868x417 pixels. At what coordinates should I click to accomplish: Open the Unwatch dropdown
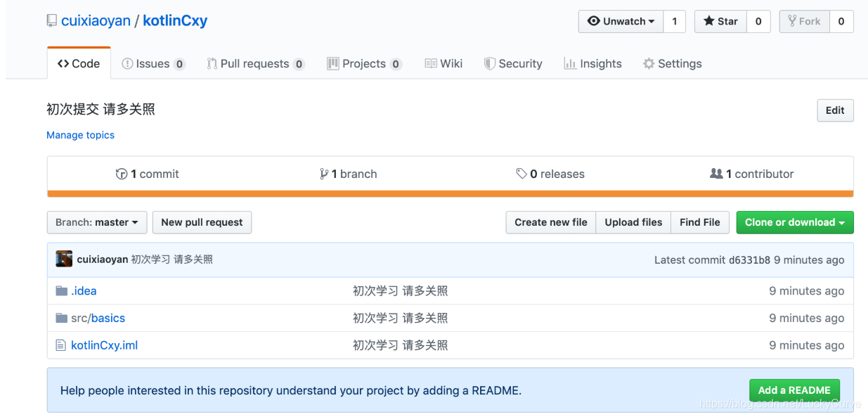click(621, 21)
